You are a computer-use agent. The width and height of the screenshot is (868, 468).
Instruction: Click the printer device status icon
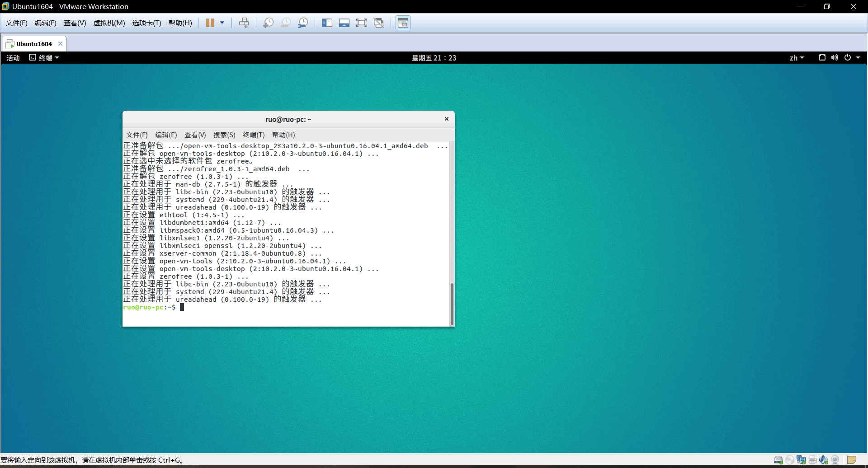click(x=812, y=460)
